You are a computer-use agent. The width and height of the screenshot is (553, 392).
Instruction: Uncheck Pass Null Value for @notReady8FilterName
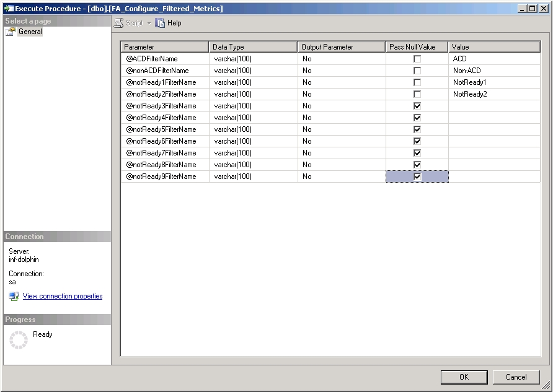[x=417, y=165]
